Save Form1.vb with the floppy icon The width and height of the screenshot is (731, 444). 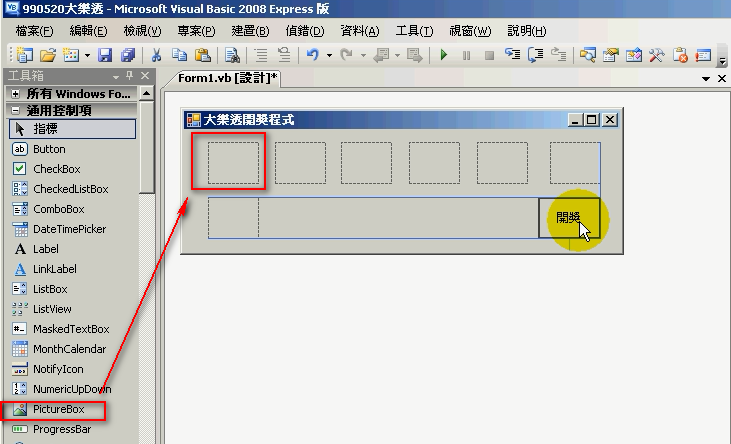tap(105, 55)
